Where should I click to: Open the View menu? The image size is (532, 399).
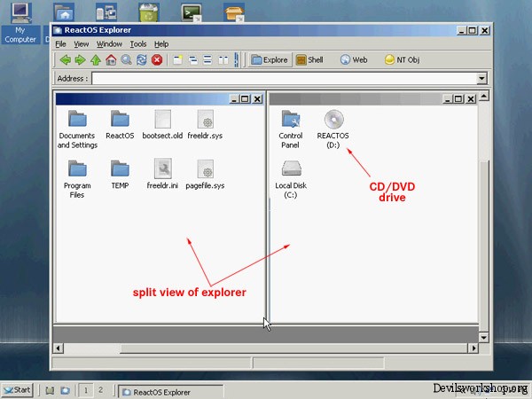click(x=82, y=44)
